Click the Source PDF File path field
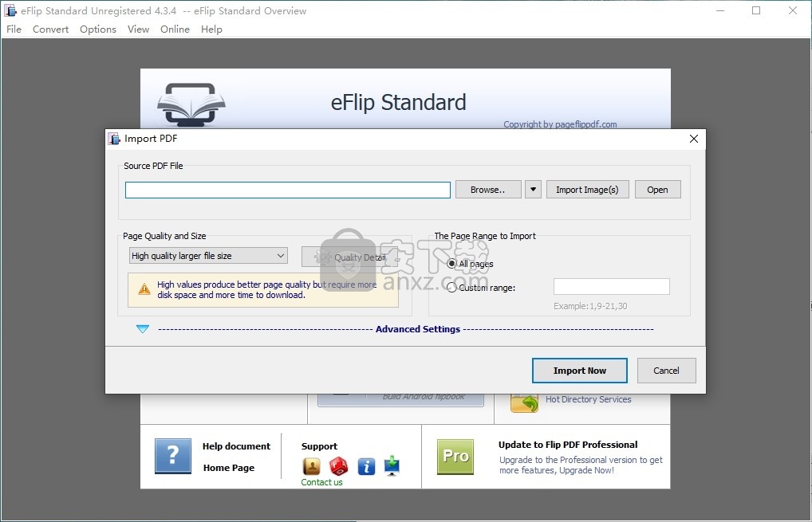This screenshot has height=522, width=812. [287, 190]
